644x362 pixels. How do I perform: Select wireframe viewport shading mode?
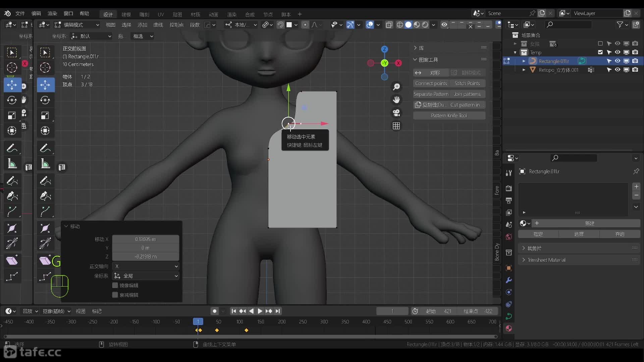pyautogui.click(x=400, y=25)
